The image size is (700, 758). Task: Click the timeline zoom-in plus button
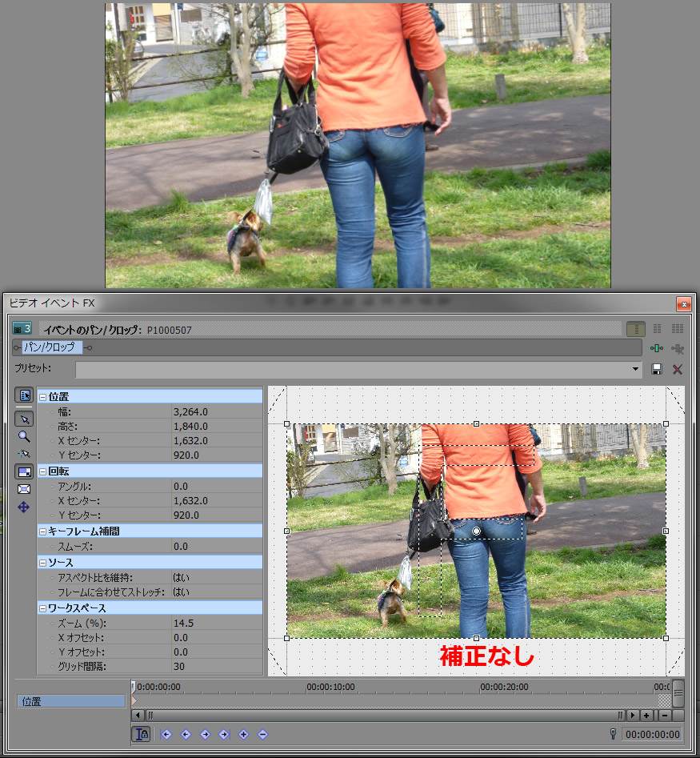coord(646,716)
